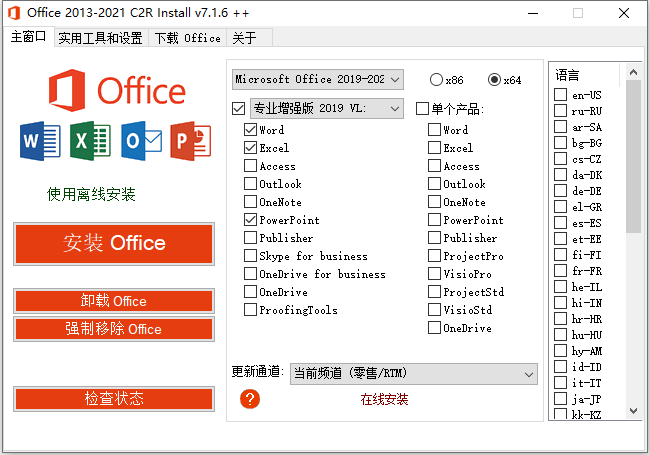Screen dimensions: 650x455
Task: Select the x86 architecture radio button
Action: pos(436,79)
